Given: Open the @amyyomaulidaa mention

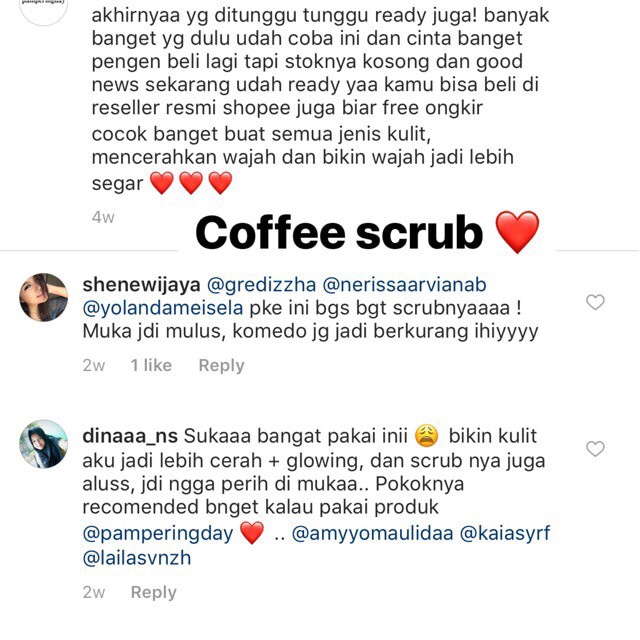Looking at the screenshot, I should pos(373,534).
